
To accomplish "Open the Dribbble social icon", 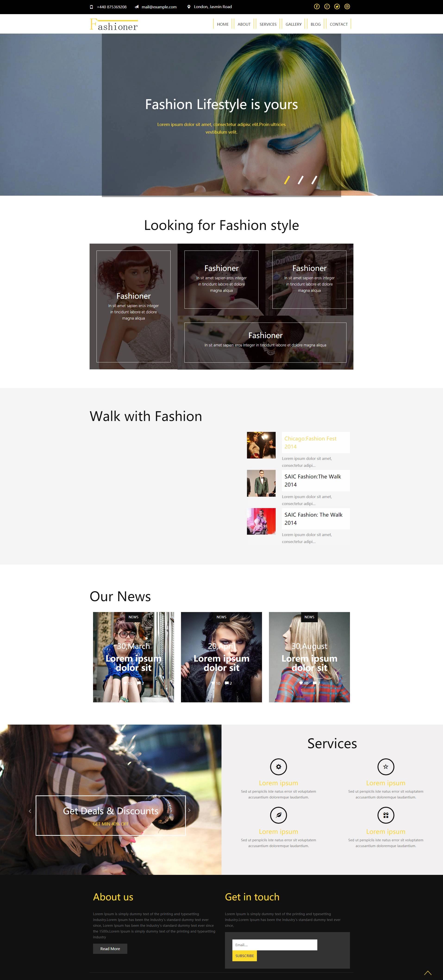I will click(x=347, y=6).
